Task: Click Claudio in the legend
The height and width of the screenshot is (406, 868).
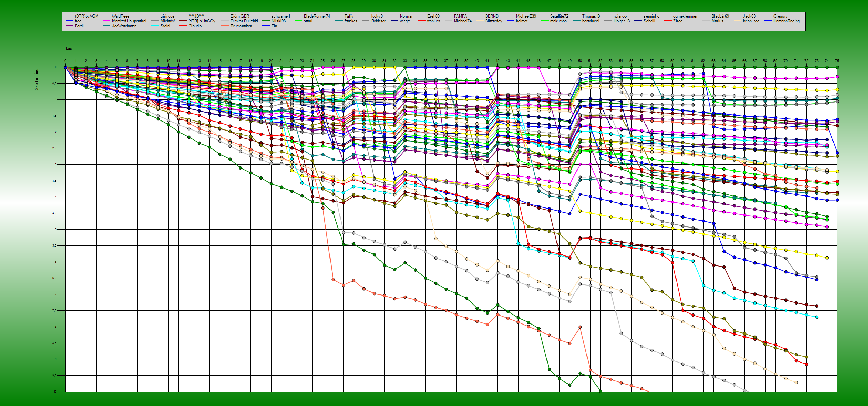Action: (x=195, y=26)
